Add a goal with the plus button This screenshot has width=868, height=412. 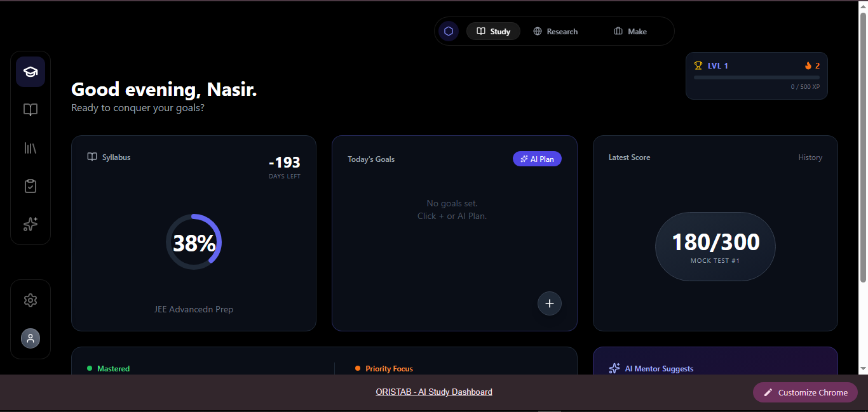pos(550,303)
